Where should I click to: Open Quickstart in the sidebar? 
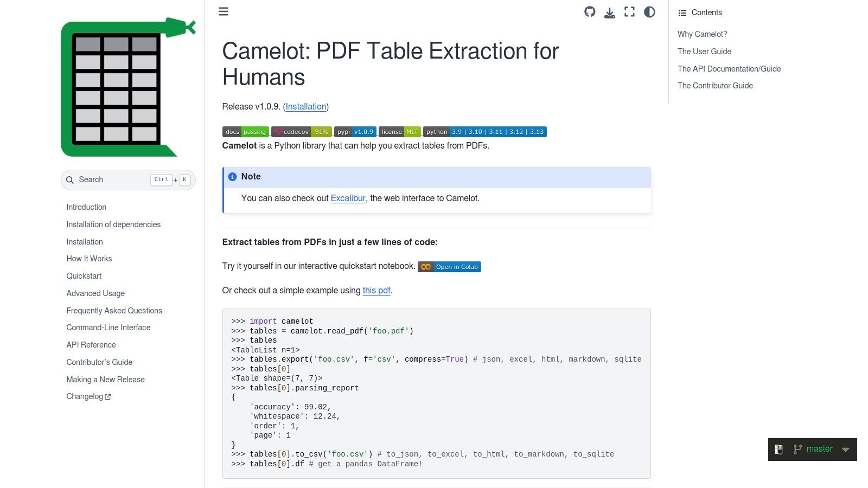(x=84, y=276)
